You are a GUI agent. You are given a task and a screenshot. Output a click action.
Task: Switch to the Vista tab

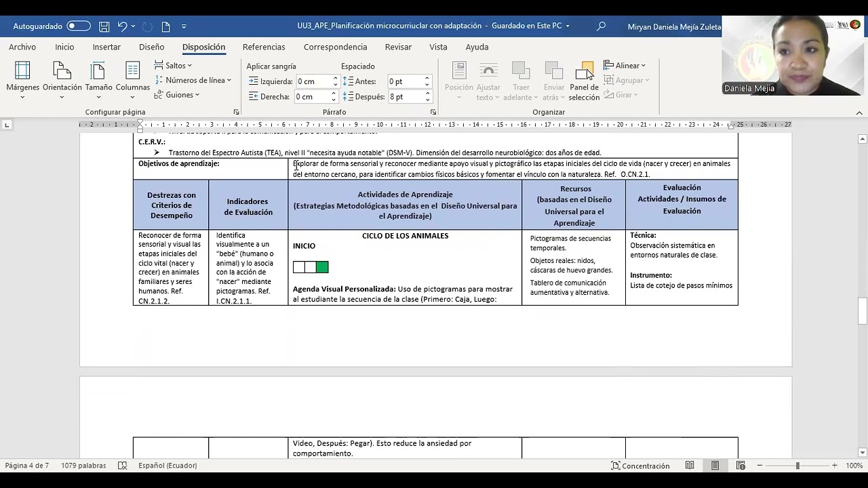click(x=438, y=47)
